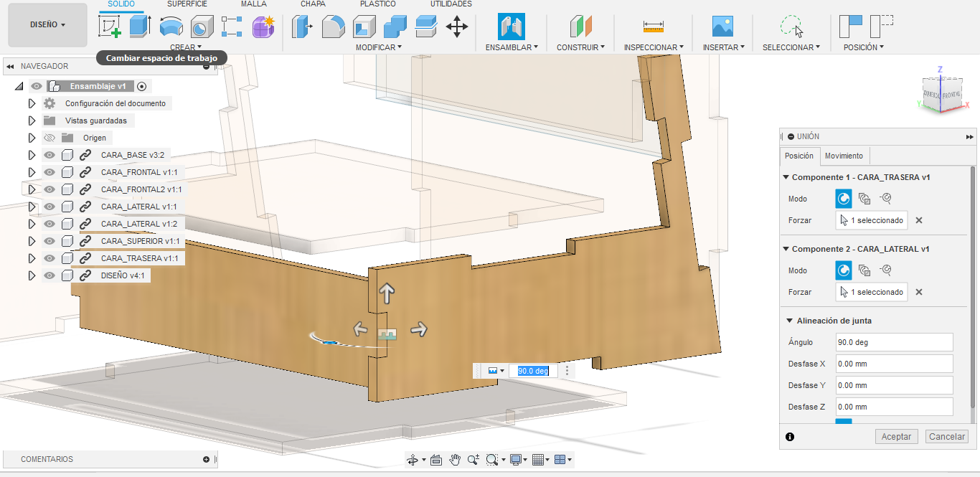The image size is (980, 477).
Task: Click the Offset Plane icon above Construir
Action: pos(581,27)
